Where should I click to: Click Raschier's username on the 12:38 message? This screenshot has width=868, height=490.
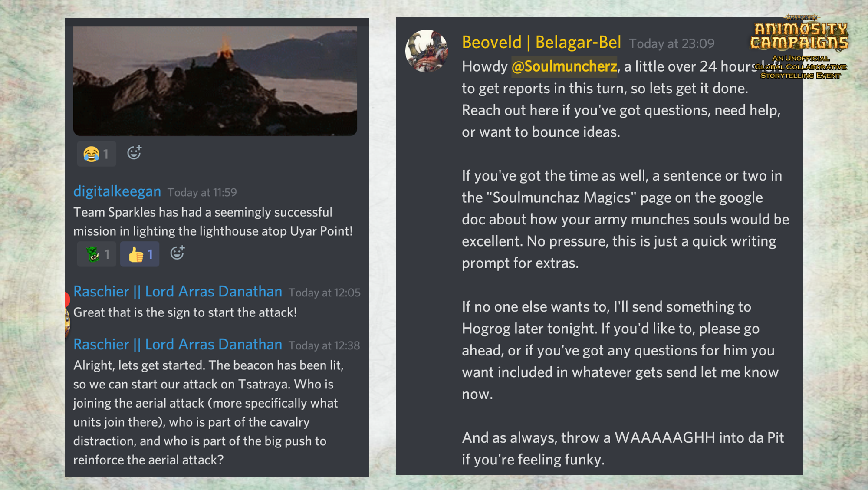click(178, 345)
